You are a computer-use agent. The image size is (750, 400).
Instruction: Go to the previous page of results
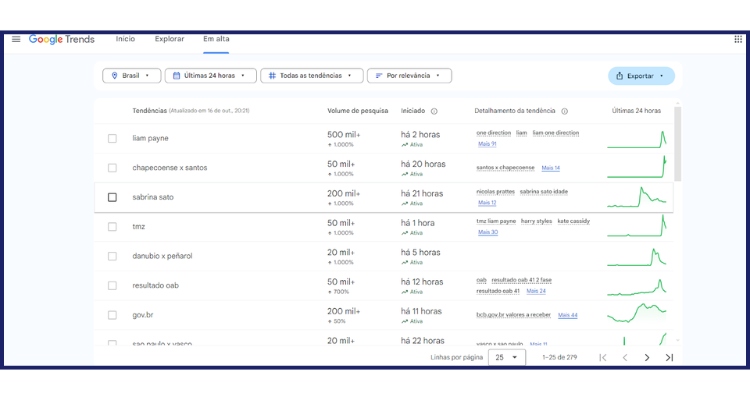(625, 357)
